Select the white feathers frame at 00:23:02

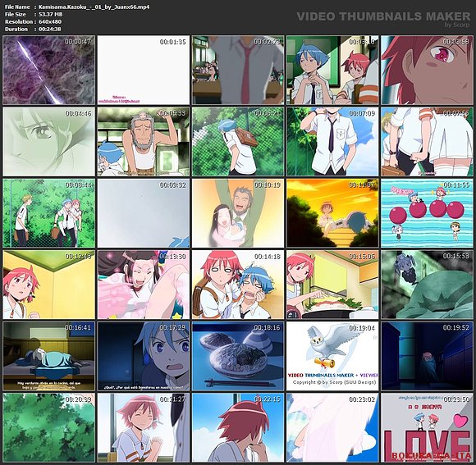point(332,428)
